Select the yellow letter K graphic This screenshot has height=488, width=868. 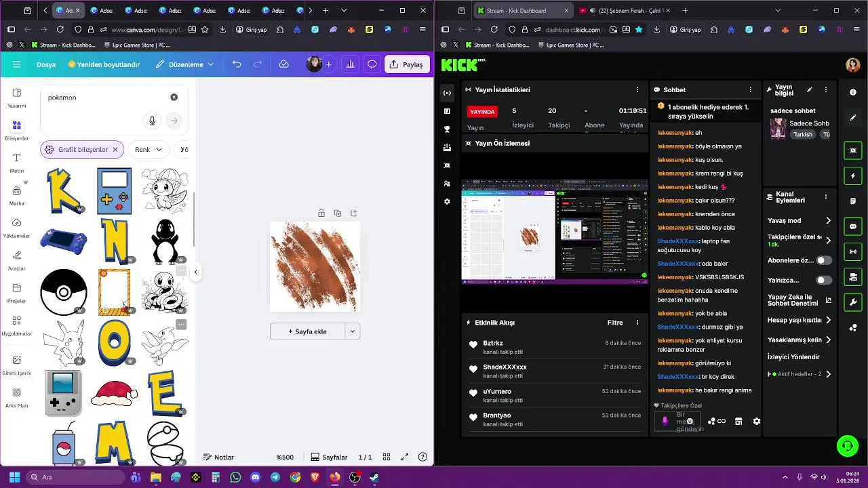pos(64,191)
